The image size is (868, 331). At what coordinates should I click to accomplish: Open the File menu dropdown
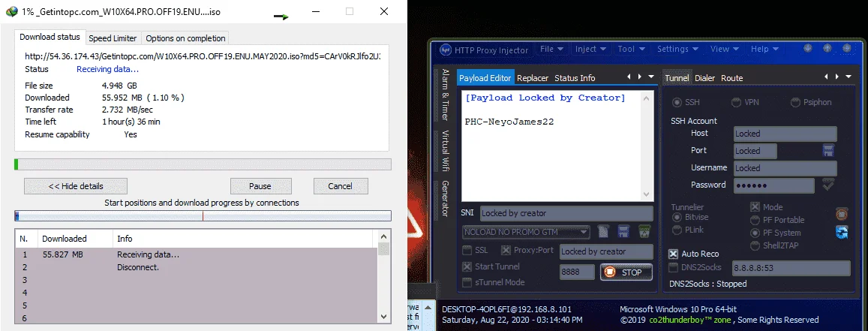point(551,50)
